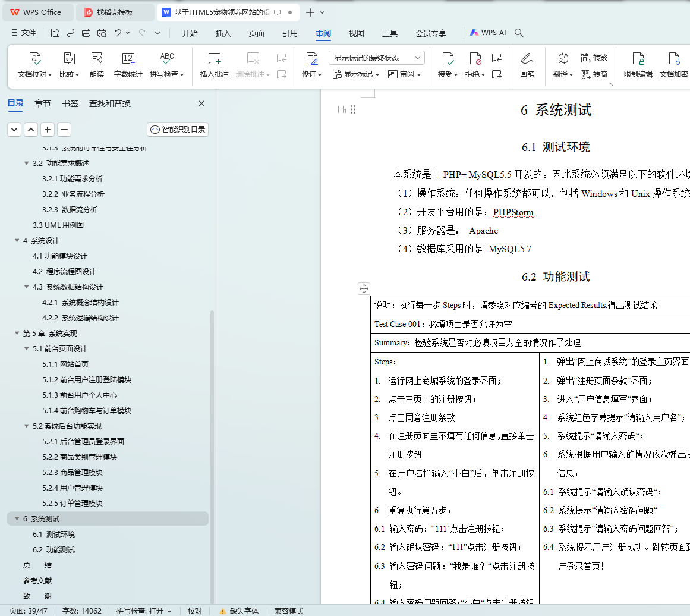Image resolution: width=690 pixels, height=616 pixels.
Task: Click the 页面: 39/47 status bar indicator
Action: [28, 611]
